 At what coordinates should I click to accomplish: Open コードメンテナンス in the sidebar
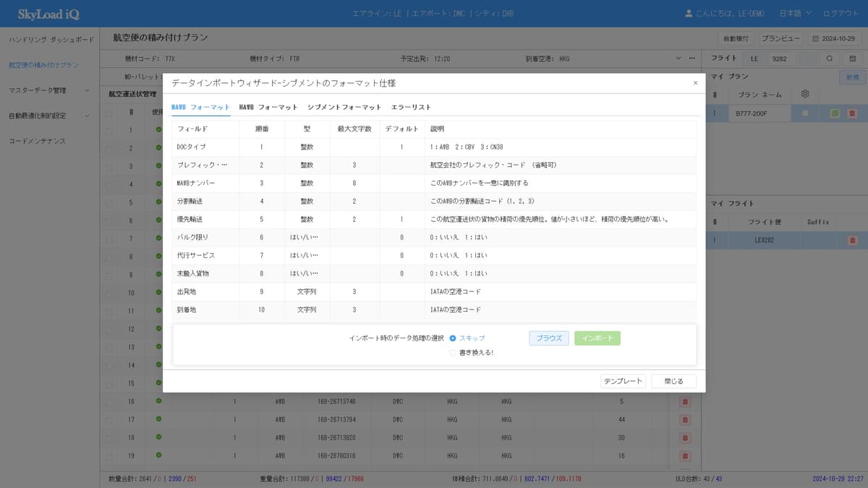point(38,141)
